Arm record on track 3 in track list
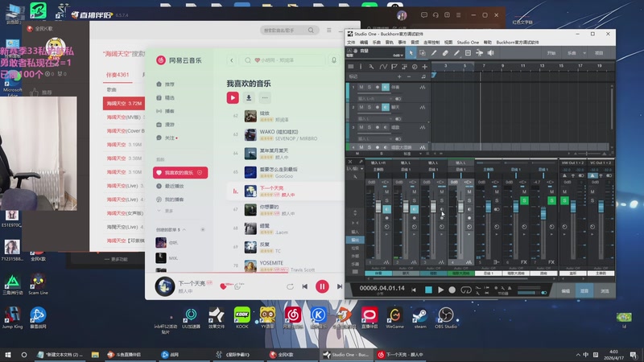This screenshot has width=644, height=362. (x=378, y=127)
